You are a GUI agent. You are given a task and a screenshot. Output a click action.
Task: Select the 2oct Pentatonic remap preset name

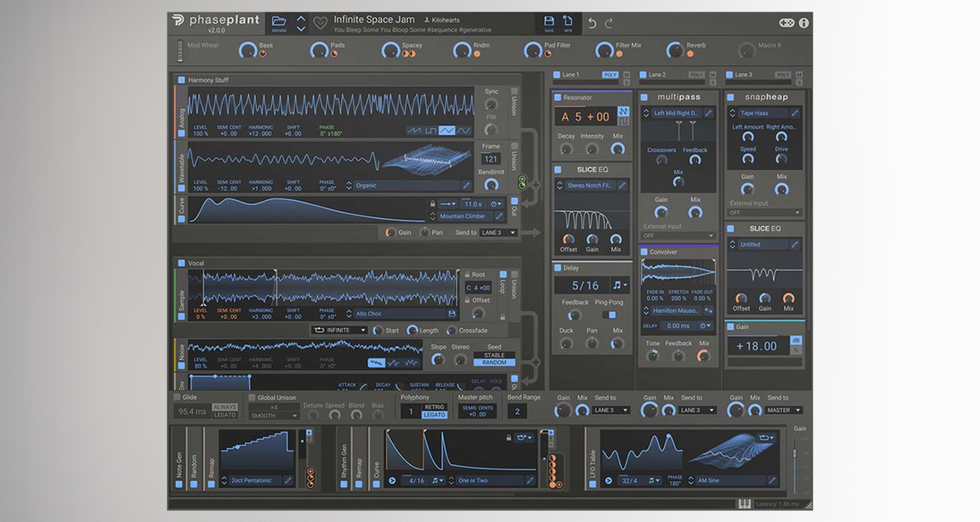255,480
